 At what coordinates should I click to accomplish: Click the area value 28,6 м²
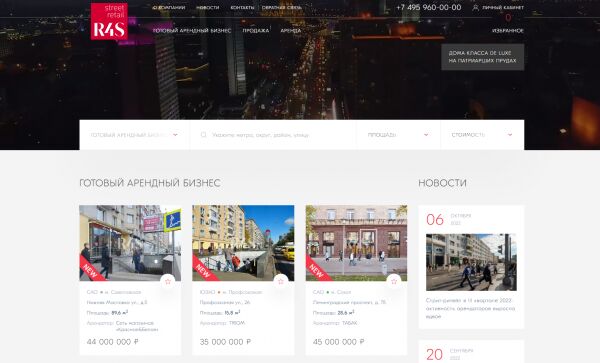tap(346, 313)
